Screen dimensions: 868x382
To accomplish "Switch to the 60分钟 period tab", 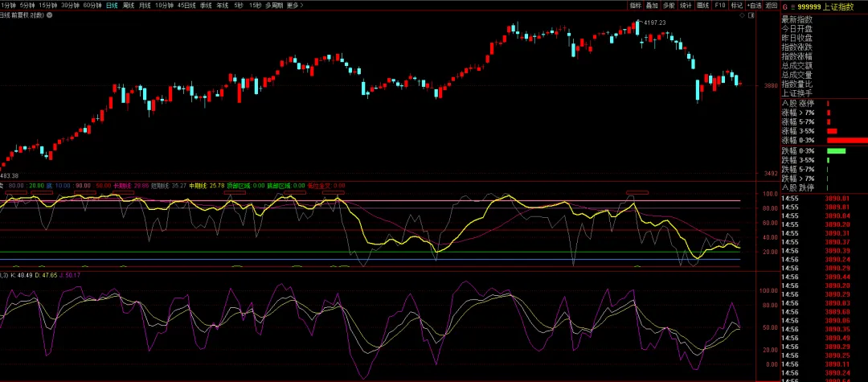I will (92, 5).
